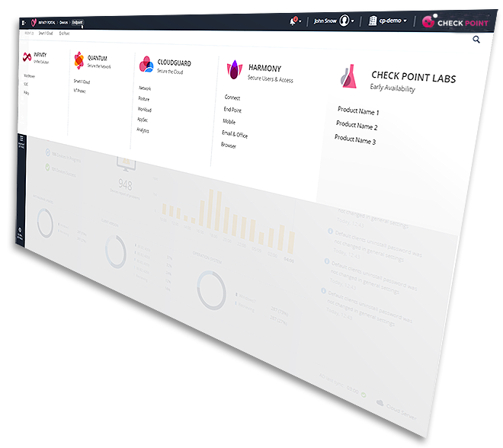Image resolution: width=503 pixels, height=448 pixels.
Task: Expand the notifications dropdown arrow
Action: point(300,21)
